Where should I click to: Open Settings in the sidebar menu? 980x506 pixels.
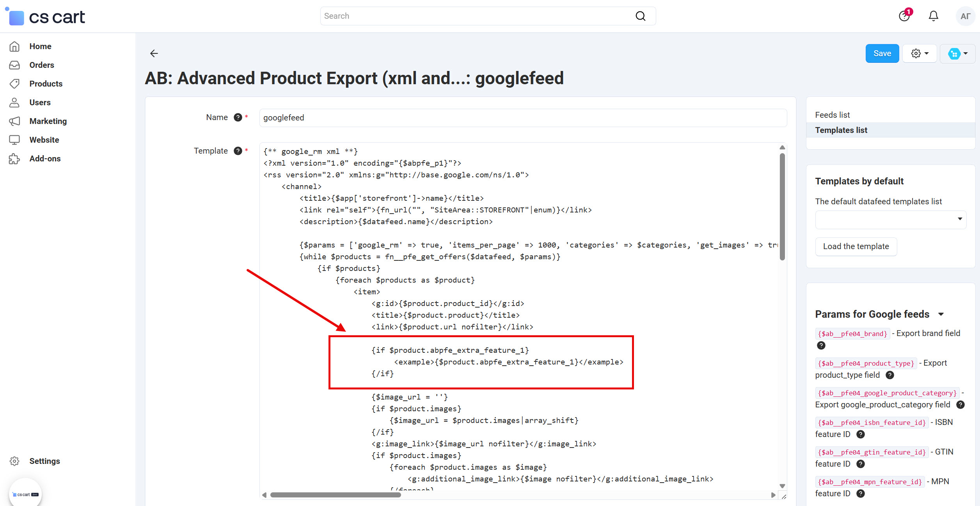45,461
